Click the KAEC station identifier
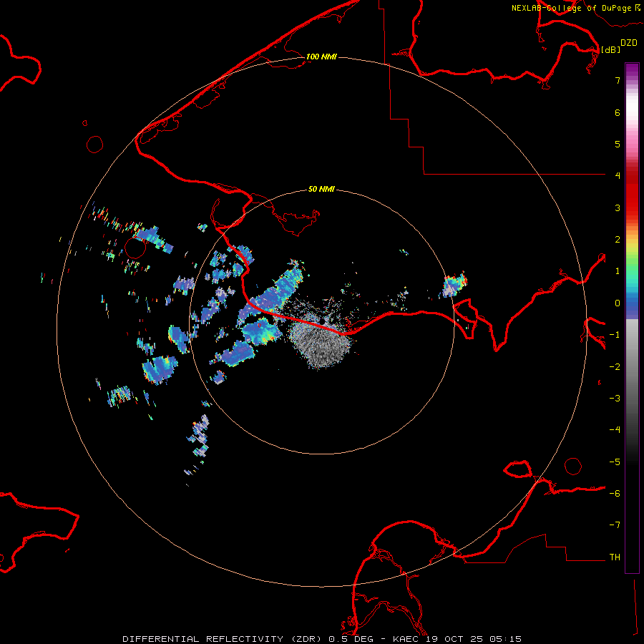The image size is (644, 644). click(406, 639)
